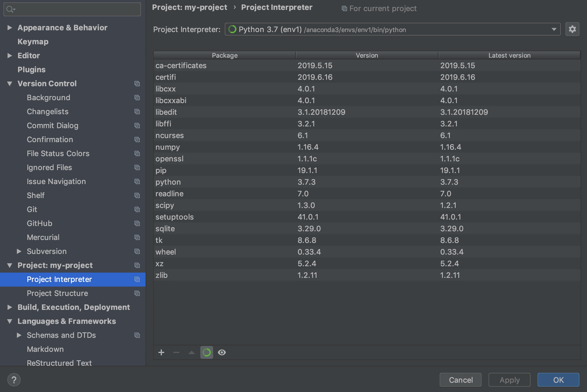Click project-level icon beside Commit Dialog
587x392 pixels.
pyautogui.click(x=137, y=126)
